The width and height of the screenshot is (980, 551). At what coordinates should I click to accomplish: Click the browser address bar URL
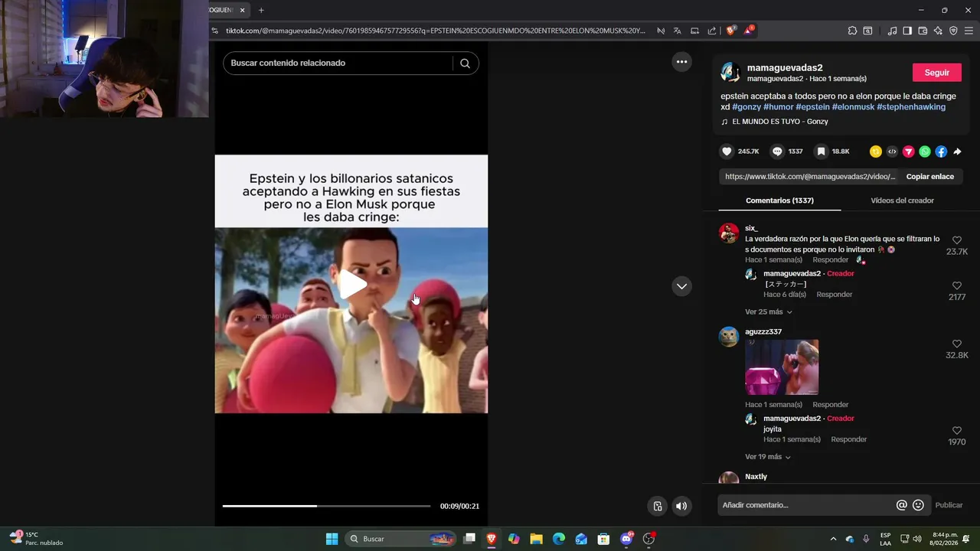point(435,31)
